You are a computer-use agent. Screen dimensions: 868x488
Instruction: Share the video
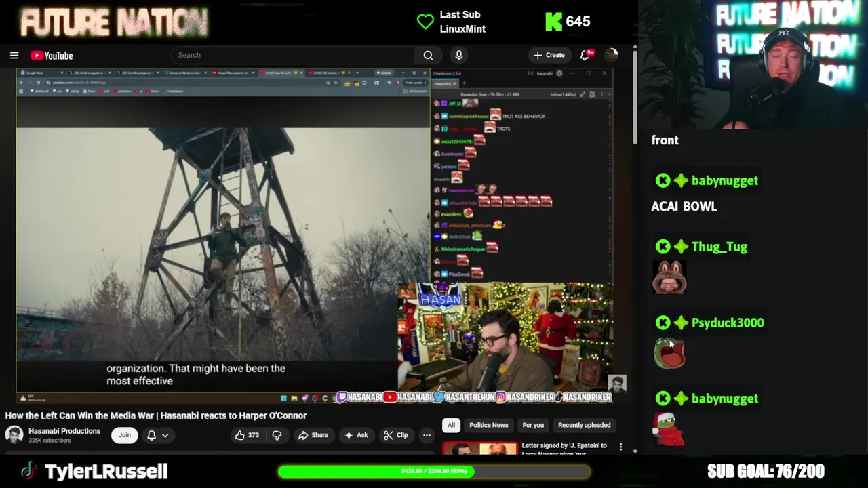[x=313, y=435]
